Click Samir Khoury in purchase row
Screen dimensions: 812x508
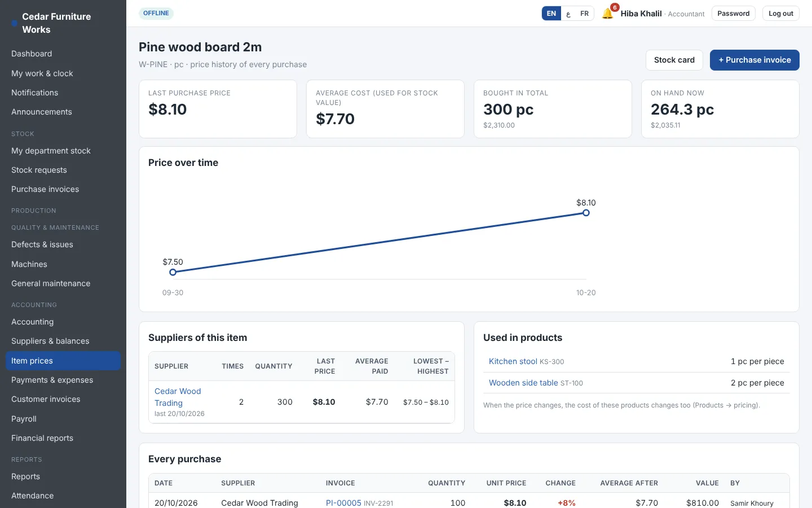click(752, 503)
